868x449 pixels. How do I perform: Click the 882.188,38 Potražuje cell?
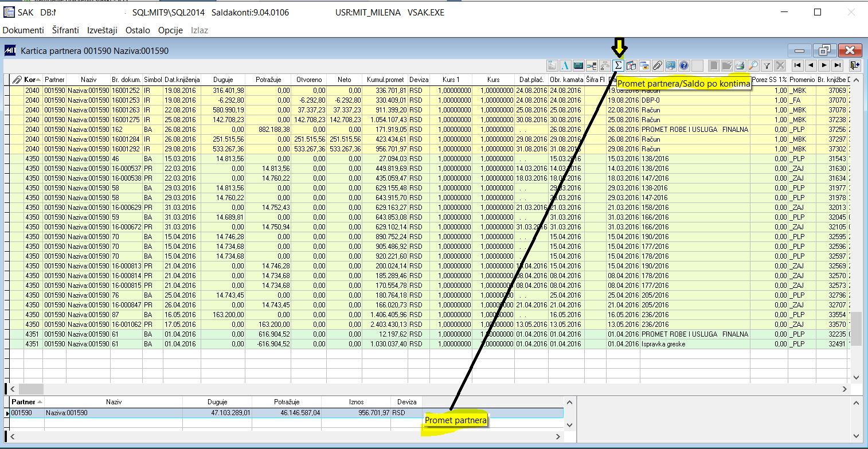(268, 129)
